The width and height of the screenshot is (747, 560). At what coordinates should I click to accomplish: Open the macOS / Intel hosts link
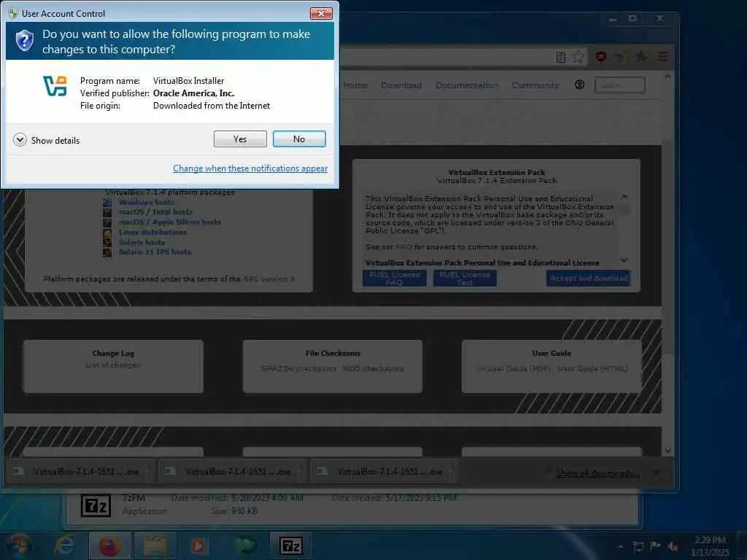156,212
